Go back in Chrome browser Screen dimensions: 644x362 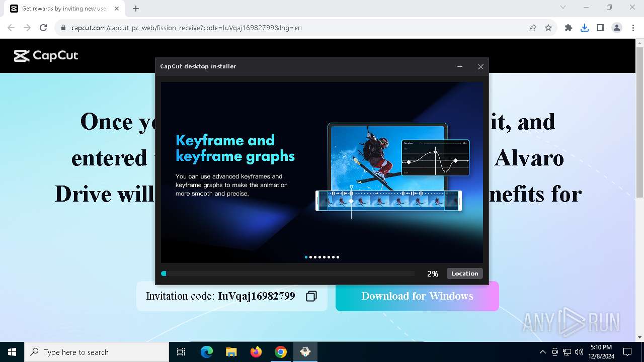coord(11,28)
